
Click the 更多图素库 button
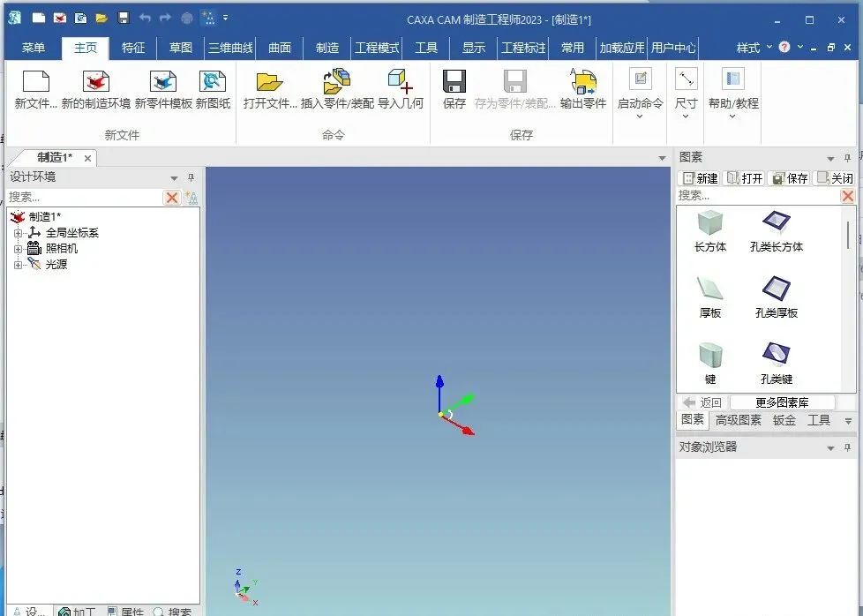[782, 402]
